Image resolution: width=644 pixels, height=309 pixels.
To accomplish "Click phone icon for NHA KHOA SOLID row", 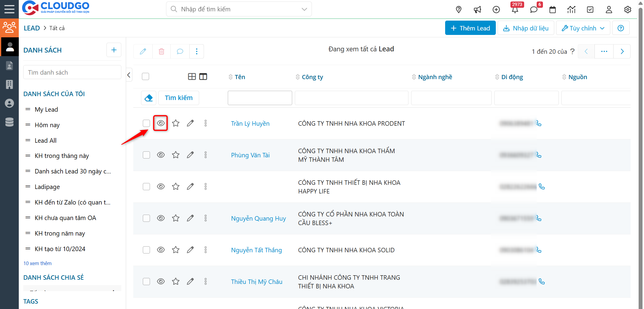I will pos(539,250).
